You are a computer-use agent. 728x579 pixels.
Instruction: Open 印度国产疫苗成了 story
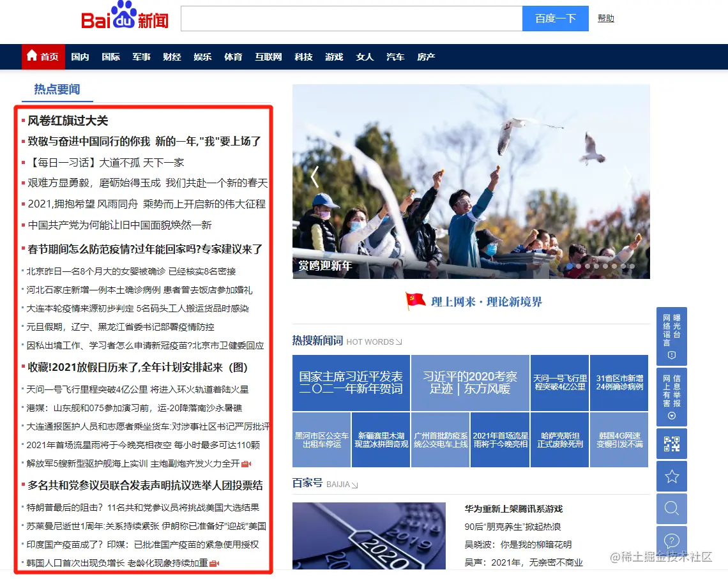[142, 545]
